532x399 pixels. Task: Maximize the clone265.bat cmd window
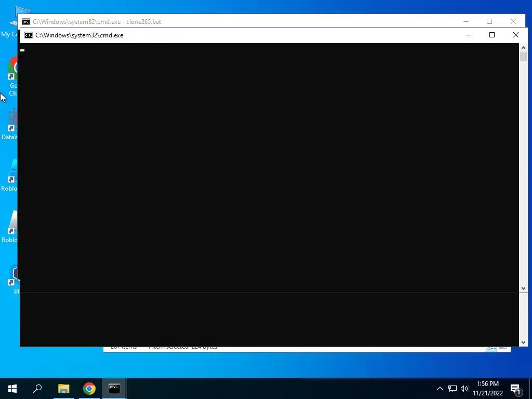click(x=489, y=21)
